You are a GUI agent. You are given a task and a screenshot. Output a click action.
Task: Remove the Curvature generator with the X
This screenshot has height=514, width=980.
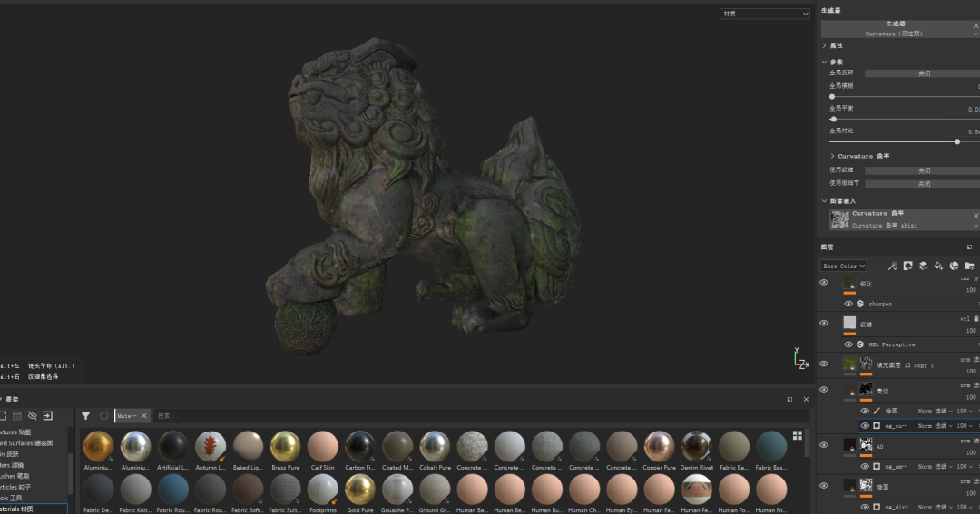click(975, 25)
